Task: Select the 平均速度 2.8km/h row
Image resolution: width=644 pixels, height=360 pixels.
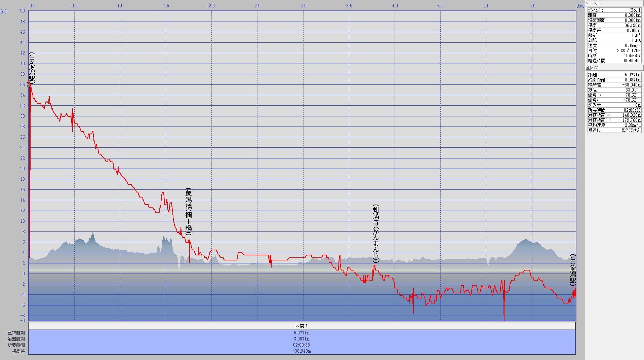Action: click(614, 125)
